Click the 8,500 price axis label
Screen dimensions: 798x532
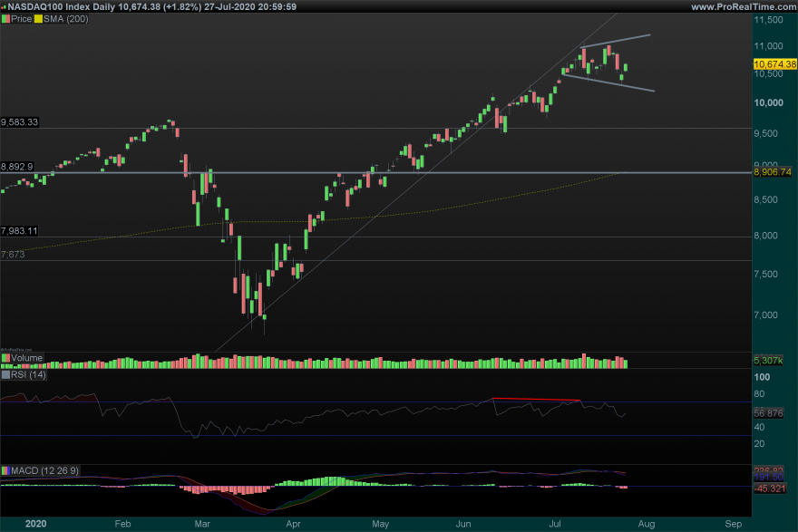pyautogui.click(x=766, y=199)
